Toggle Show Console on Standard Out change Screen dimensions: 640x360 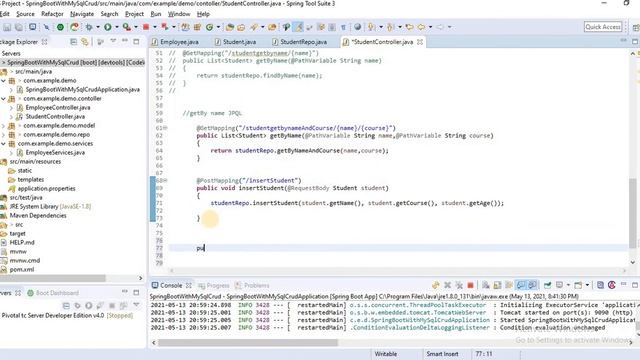(x=521, y=285)
